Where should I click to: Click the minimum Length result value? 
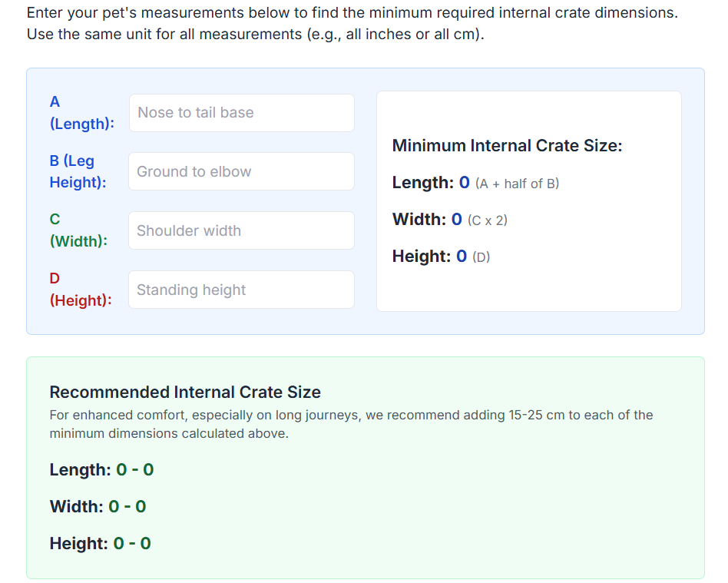pos(464,183)
